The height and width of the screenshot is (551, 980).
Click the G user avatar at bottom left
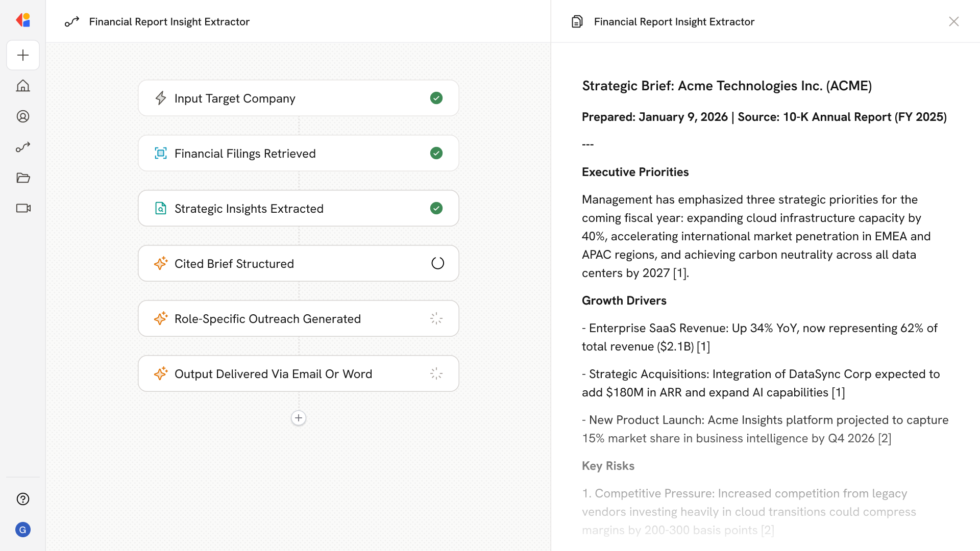[23, 530]
